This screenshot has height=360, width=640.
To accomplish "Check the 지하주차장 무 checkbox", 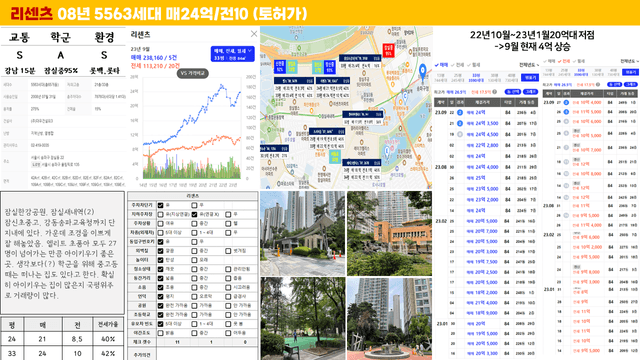I will (228, 214).
